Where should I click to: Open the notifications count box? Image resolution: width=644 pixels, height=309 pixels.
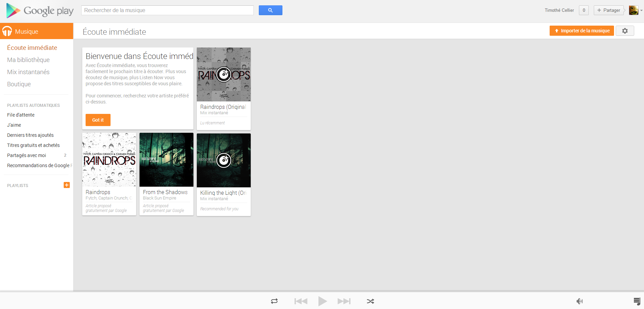click(584, 10)
